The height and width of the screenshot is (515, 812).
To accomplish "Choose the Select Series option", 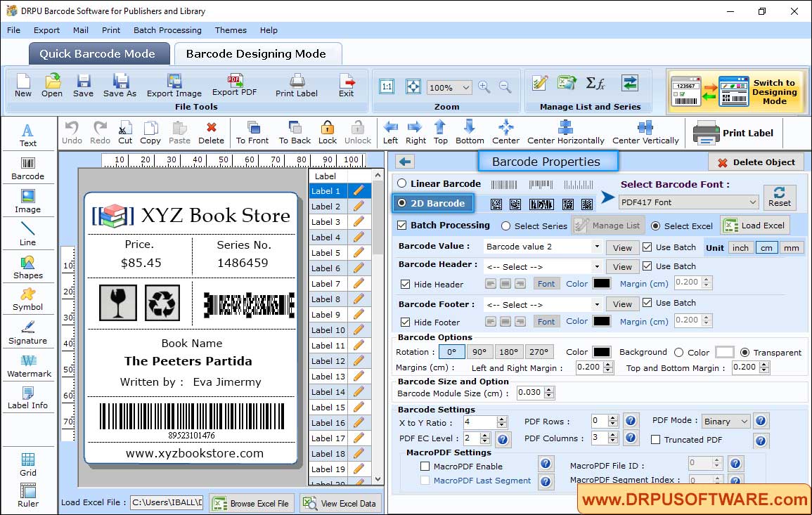I will tap(506, 226).
